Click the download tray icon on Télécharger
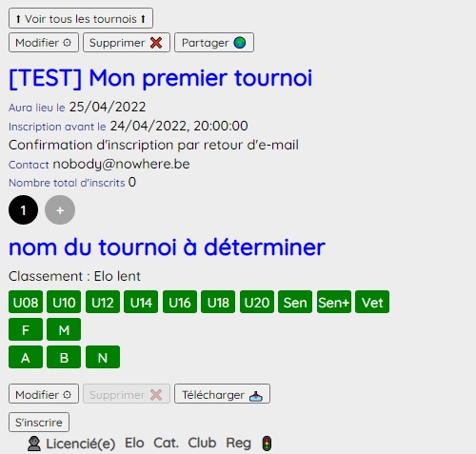The height and width of the screenshot is (454, 476). [x=256, y=395]
